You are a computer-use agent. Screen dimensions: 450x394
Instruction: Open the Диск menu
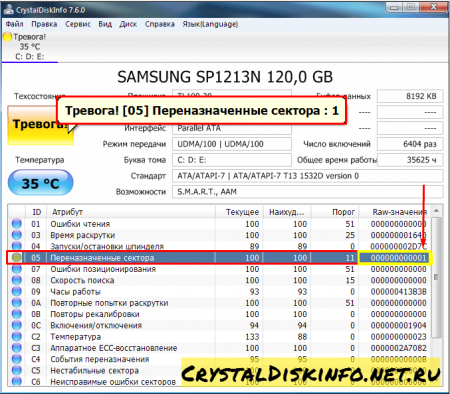[x=128, y=24]
